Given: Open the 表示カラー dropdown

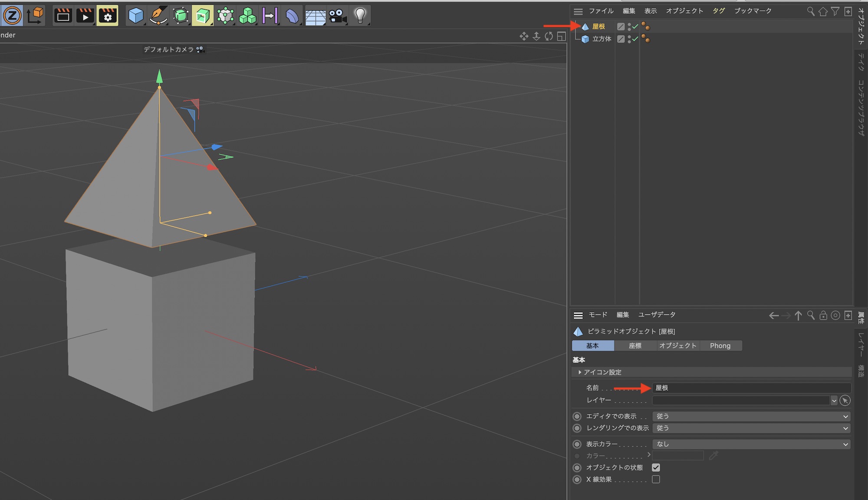Looking at the screenshot, I should [751, 444].
